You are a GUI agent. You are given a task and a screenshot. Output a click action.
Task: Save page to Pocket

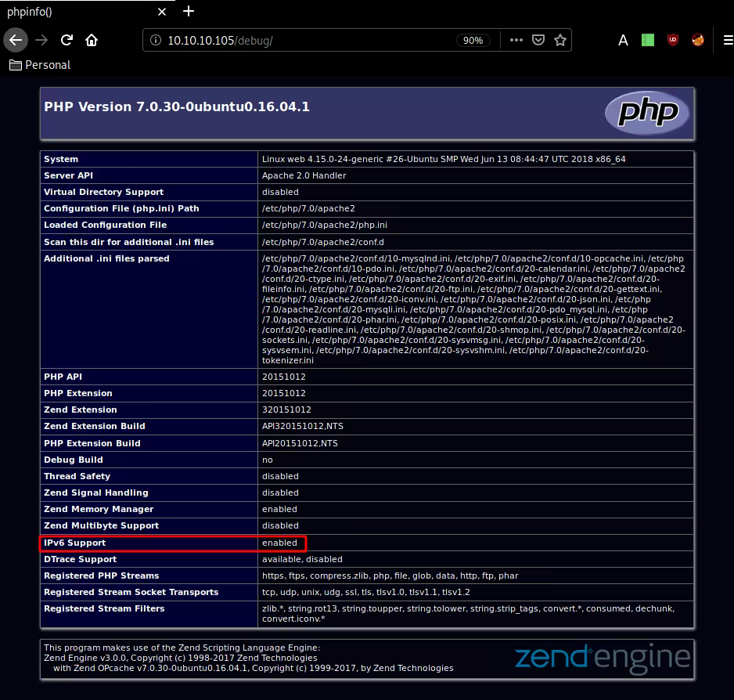pos(538,40)
